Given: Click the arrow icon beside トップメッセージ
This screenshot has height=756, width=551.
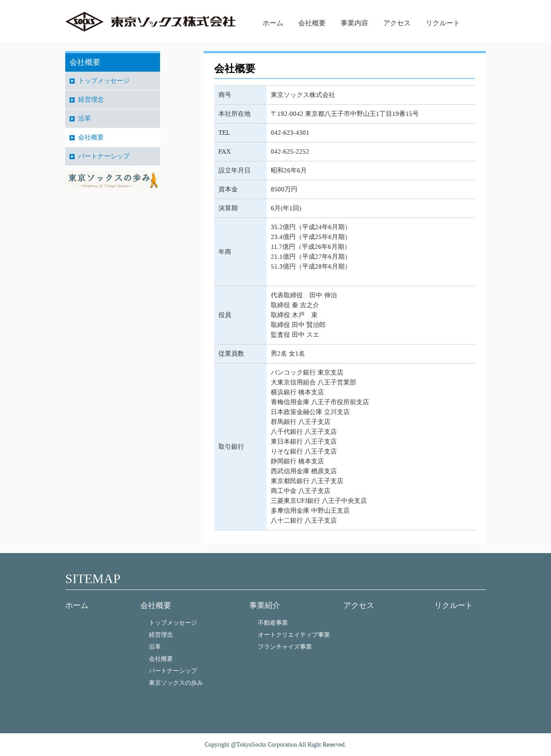Looking at the screenshot, I should coord(72,81).
